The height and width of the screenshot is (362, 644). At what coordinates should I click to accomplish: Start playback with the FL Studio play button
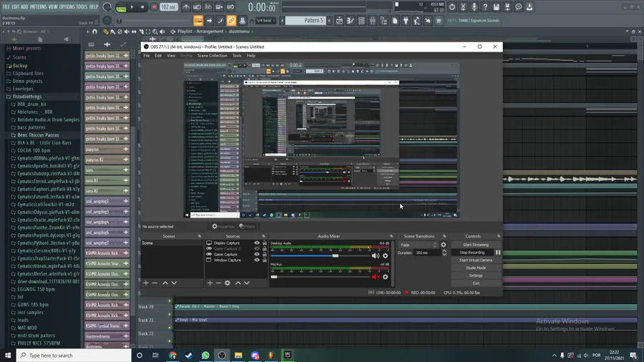[132, 7]
